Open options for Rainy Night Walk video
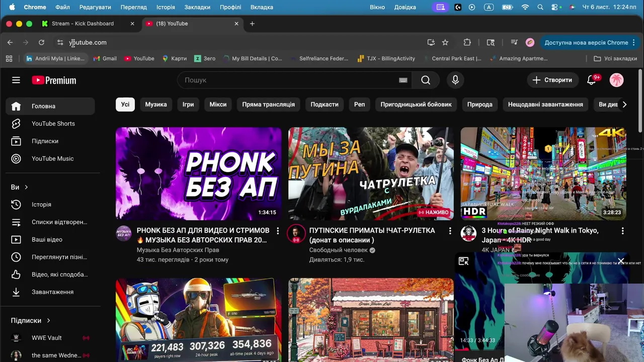This screenshot has height=362, width=644. [x=622, y=231]
